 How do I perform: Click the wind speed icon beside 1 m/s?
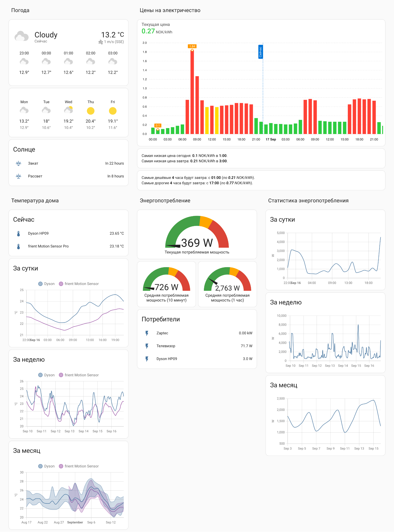(x=101, y=42)
